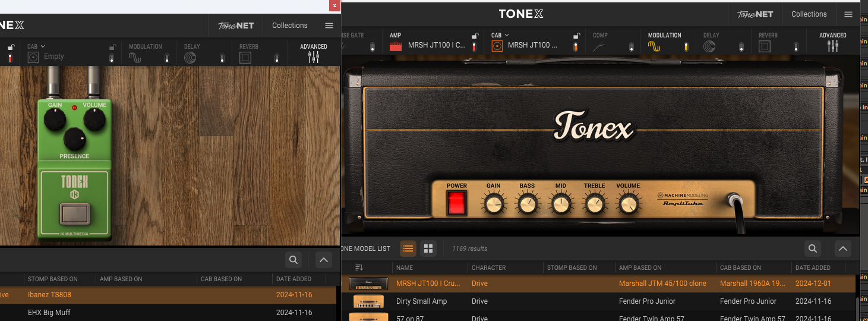Click the Empty CAB speaker icon in the left window
The height and width of the screenshot is (321, 868).
pos(33,57)
